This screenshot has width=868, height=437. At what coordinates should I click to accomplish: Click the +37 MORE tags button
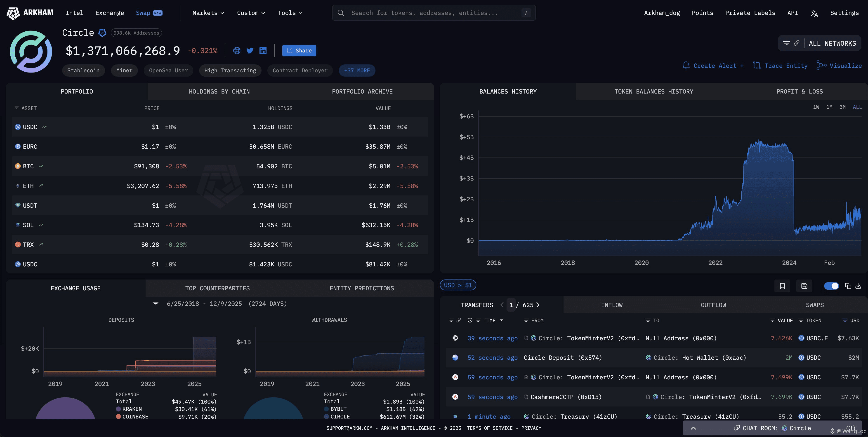pos(357,70)
